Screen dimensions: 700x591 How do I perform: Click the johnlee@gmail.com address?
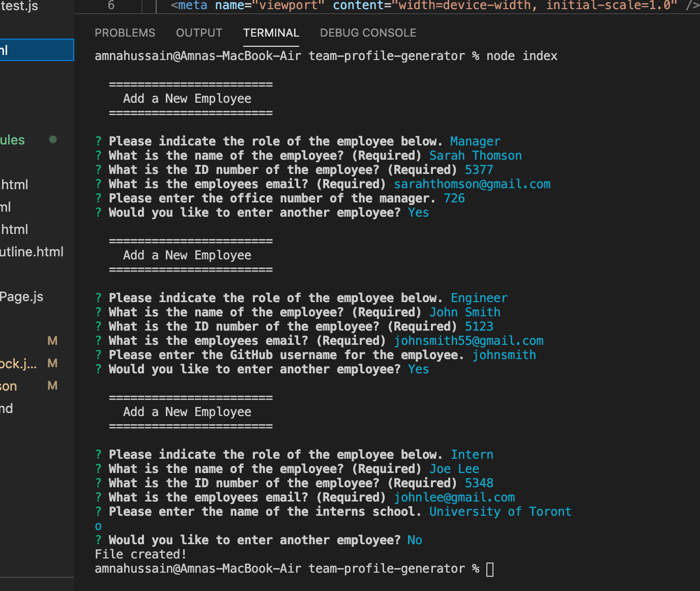(x=454, y=497)
